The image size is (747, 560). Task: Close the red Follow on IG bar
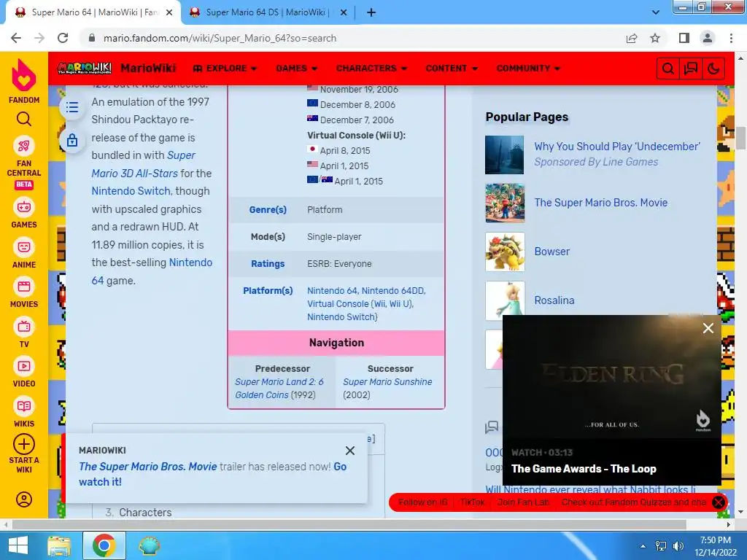point(719,502)
